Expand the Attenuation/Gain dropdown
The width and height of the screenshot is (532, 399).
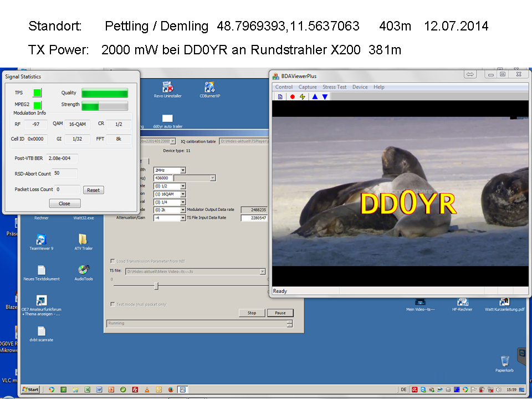tap(183, 218)
